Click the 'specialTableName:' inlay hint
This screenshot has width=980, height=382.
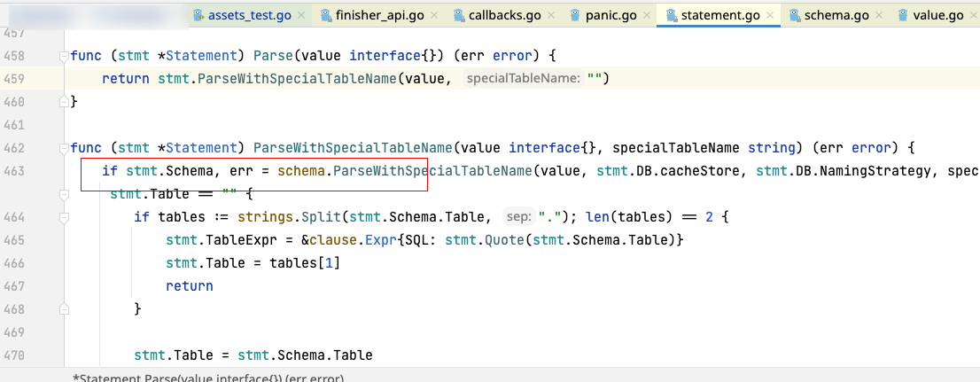click(x=523, y=79)
